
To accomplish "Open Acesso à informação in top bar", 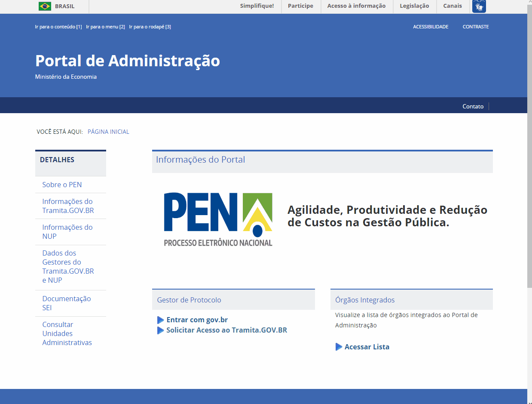I will tap(356, 6).
